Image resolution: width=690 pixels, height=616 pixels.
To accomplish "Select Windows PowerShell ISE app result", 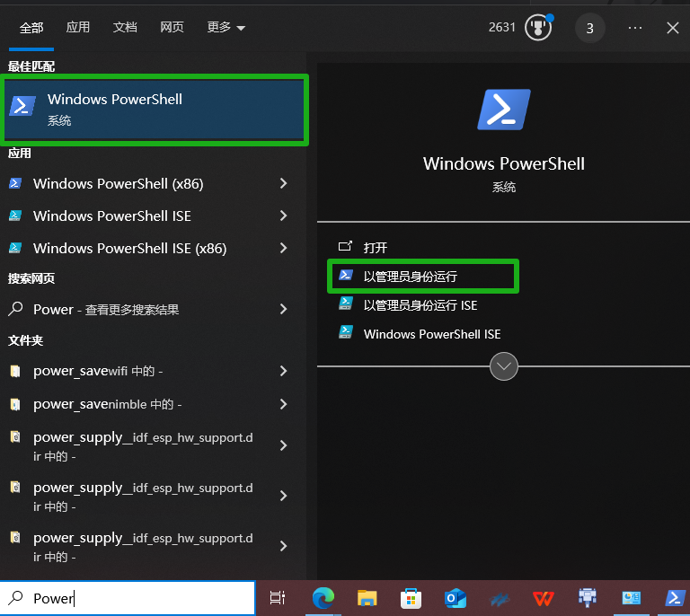I will pyautogui.click(x=137, y=216).
